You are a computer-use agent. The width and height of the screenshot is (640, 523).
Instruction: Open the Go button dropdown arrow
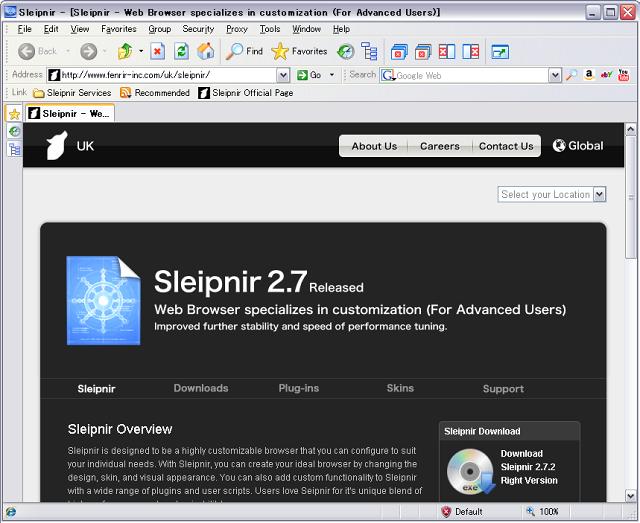pyautogui.click(x=332, y=75)
